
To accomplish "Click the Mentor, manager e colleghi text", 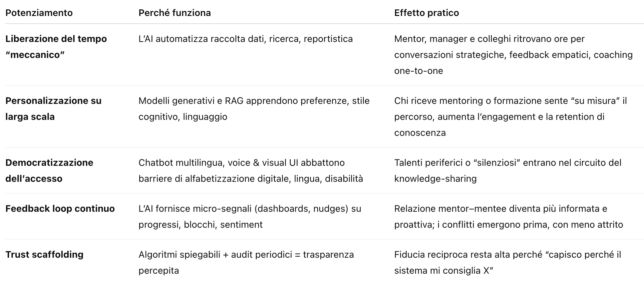I will [513, 55].
